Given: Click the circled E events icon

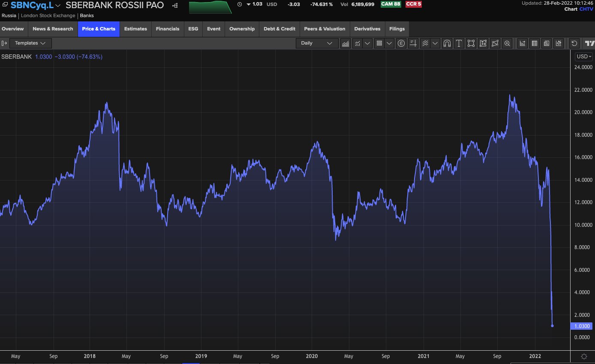Looking at the screenshot, I should point(401,43).
